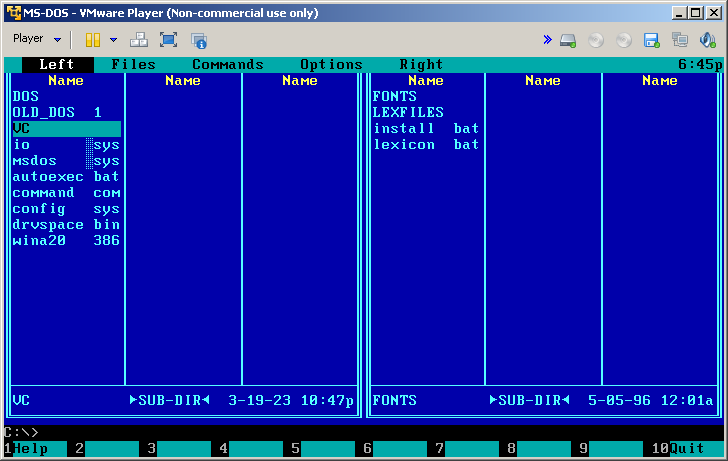728x461 pixels.
Task: Click the 6:45p clock in menu bar
Action: (700, 65)
